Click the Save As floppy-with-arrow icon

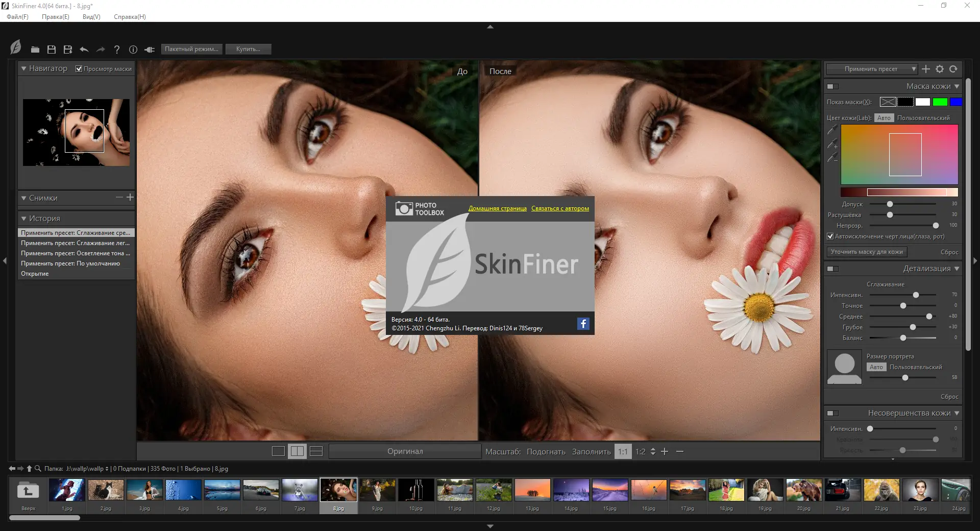(67, 50)
